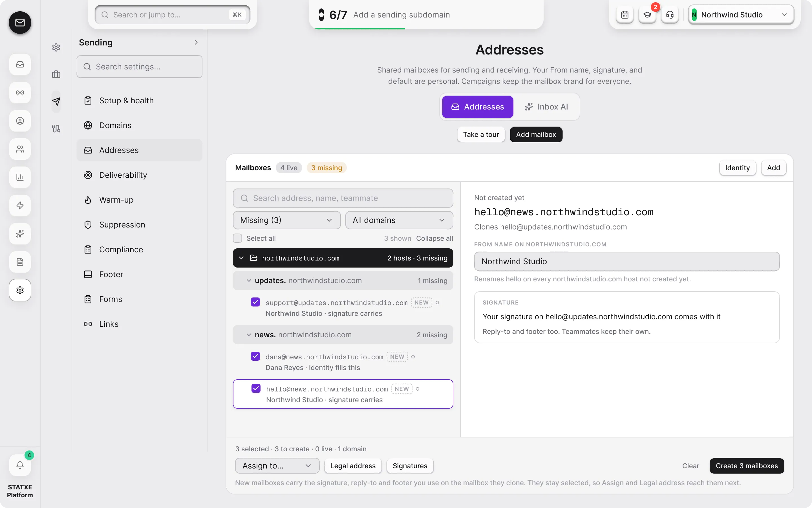Expand the Sending section chevron
The width and height of the screenshot is (812, 508).
click(x=196, y=42)
